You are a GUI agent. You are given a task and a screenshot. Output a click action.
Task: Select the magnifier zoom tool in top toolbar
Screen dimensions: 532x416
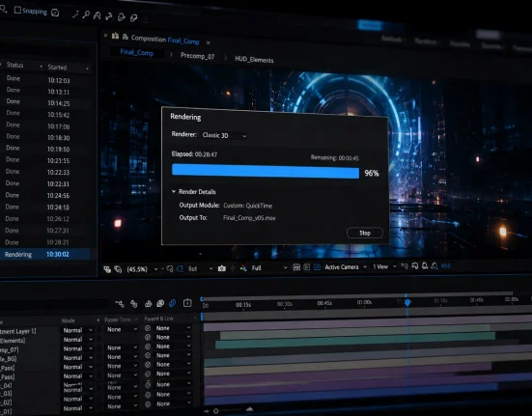click(x=86, y=14)
